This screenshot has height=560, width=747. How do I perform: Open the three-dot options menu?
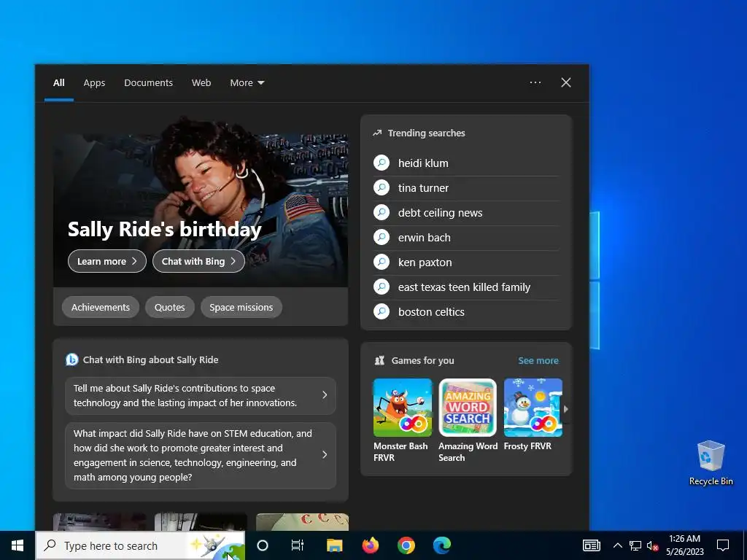click(x=535, y=82)
